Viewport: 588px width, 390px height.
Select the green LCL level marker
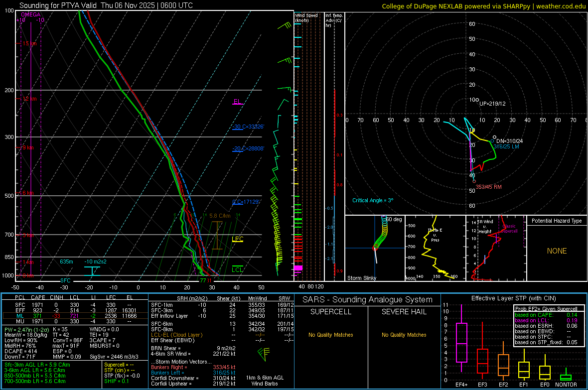tap(237, 269)
